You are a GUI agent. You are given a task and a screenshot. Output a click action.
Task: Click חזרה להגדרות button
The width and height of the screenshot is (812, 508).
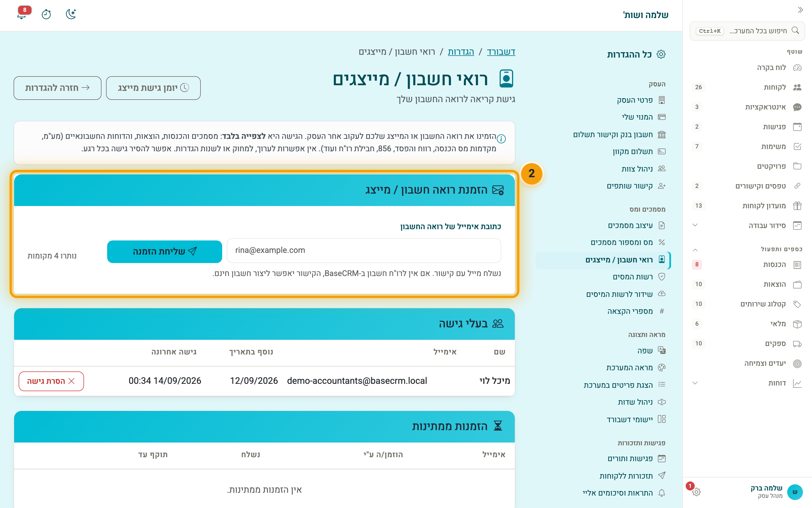(x=58, y=88)
